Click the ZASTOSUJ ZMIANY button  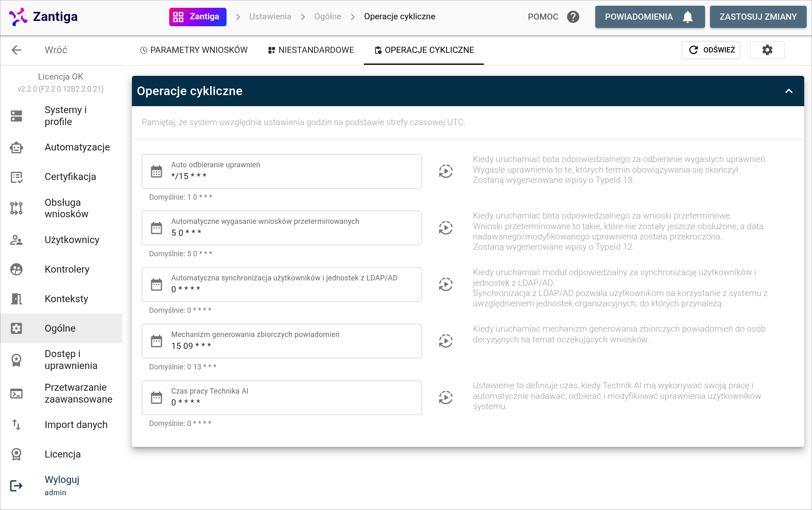758,17
